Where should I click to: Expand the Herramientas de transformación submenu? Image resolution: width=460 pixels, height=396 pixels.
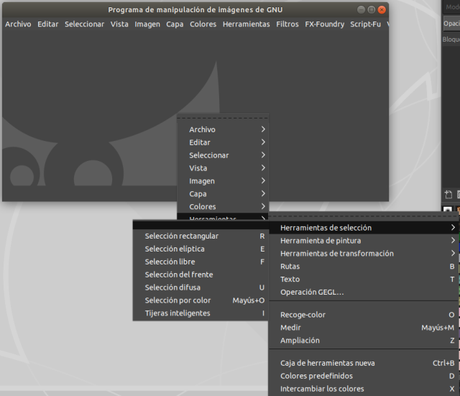(364, 253)
